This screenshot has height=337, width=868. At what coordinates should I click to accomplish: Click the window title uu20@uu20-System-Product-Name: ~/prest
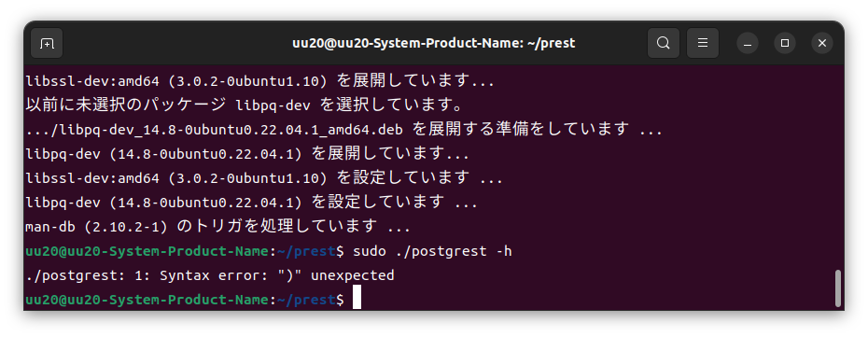[x=433, y=43]
